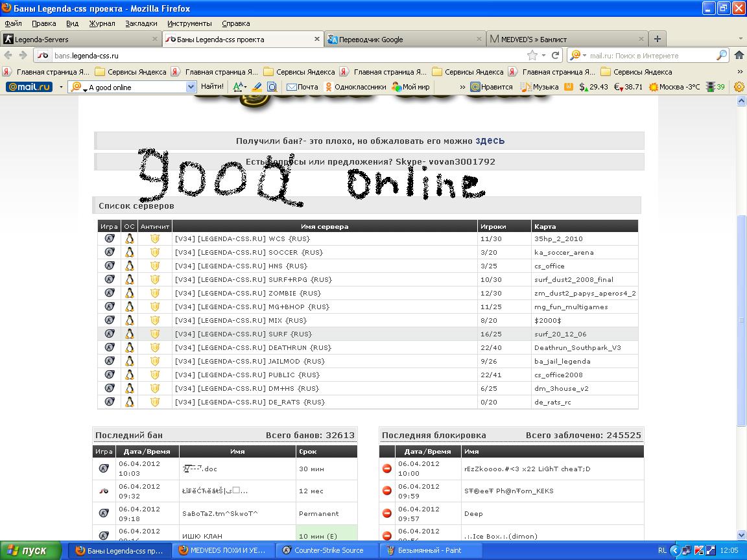
Task: Open the Инструменты menu
Action: pyautogui.click(x=189, y=23)
